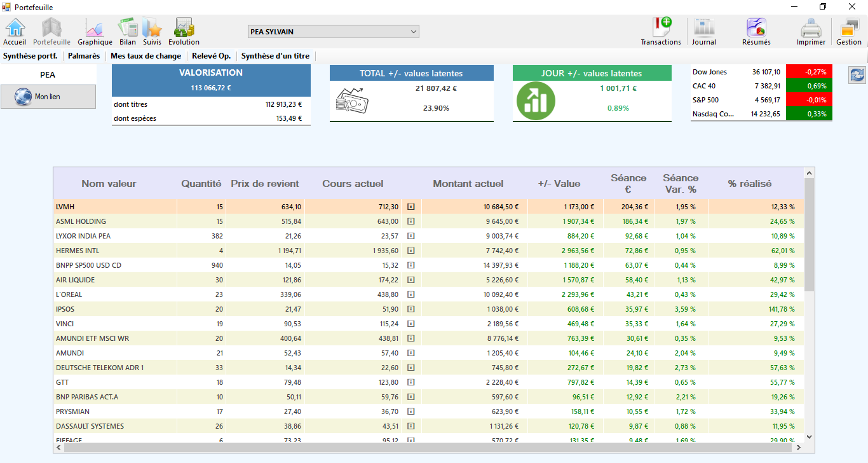Click the info icon in the LVMH row
Viewport: 868px width, 463px height.
[410, 207]
